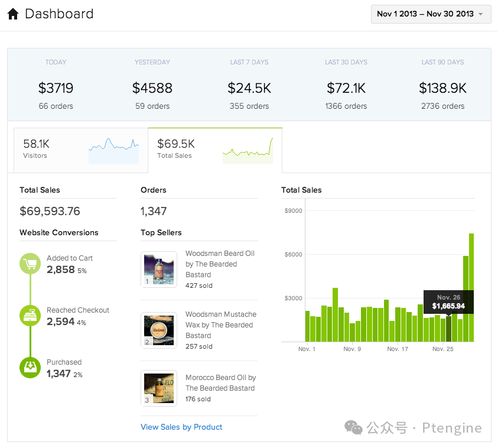The width and height of the screenshot is (498, 448).
Task: Open the View Sales by Product link
Action: (x=181, y=427)
